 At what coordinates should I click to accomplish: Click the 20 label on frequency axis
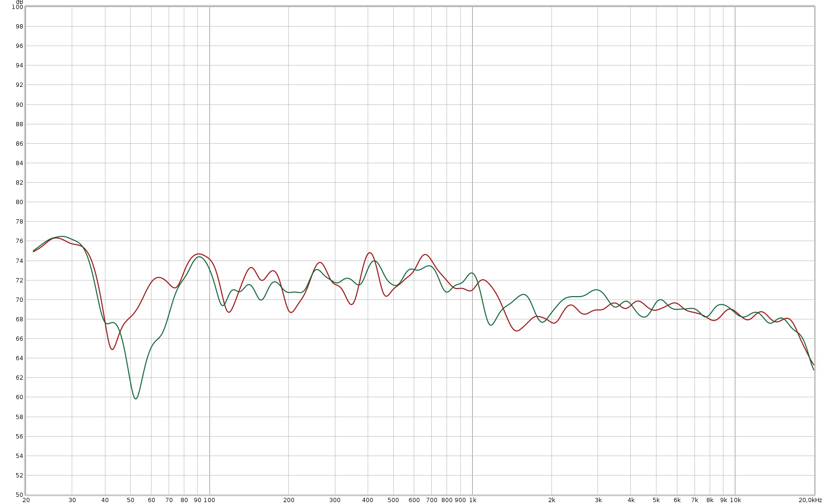coord(26,500)
